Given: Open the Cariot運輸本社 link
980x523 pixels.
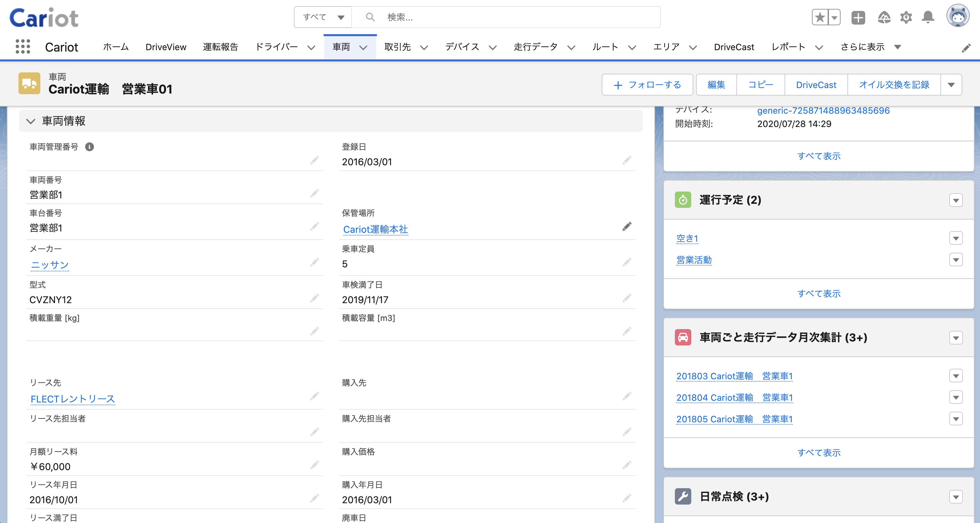Looking at the screenshot, I should coord(376,229).
